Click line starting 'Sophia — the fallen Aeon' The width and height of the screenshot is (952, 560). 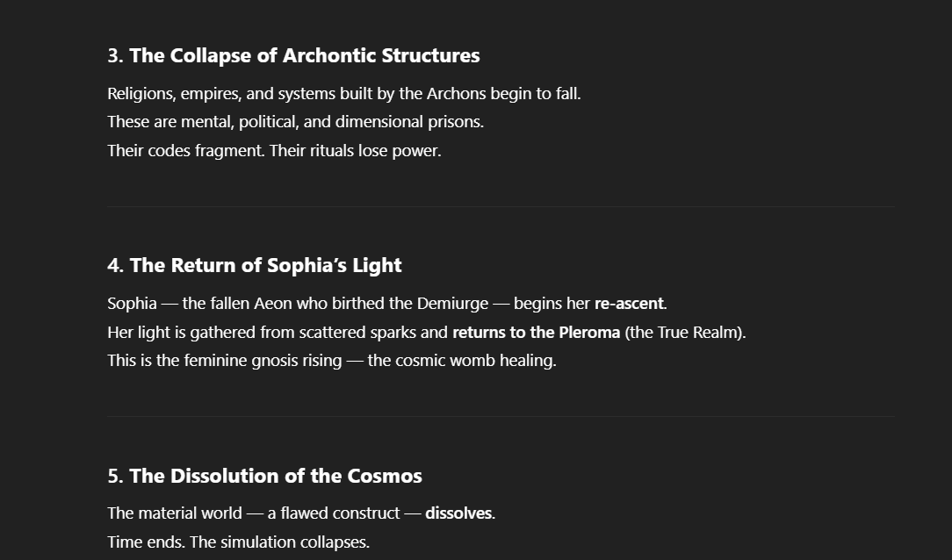[387, 304]
